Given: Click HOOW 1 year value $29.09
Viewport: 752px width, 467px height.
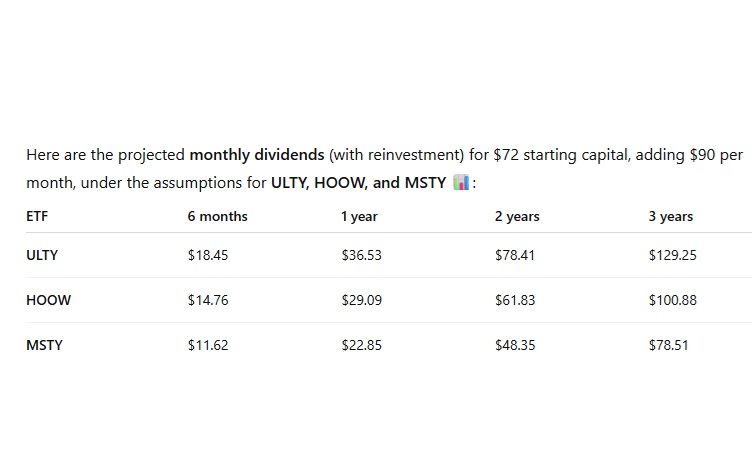Looking at the screenshot, I should click(361, 300).
